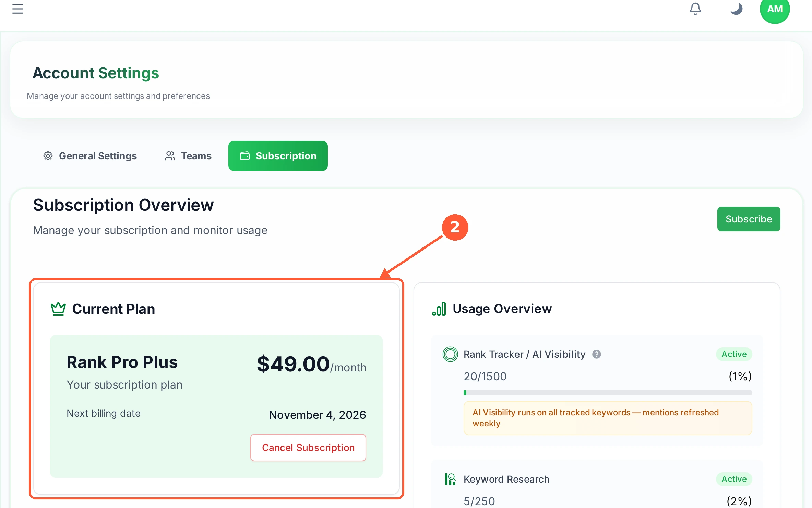Click the Usage Overview bar chart icon
This screenshot has width=812, height=508.
(439, 309)
